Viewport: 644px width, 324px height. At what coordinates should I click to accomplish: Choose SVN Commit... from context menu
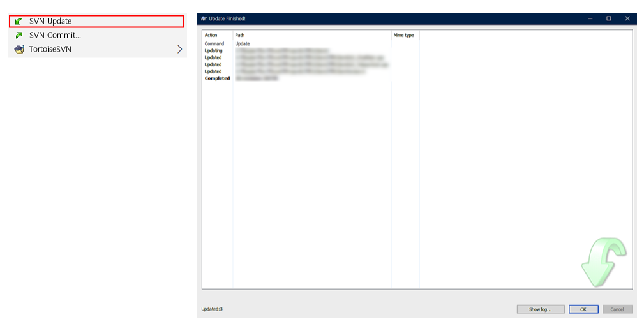pyautogui.click(x=97, y=35)
